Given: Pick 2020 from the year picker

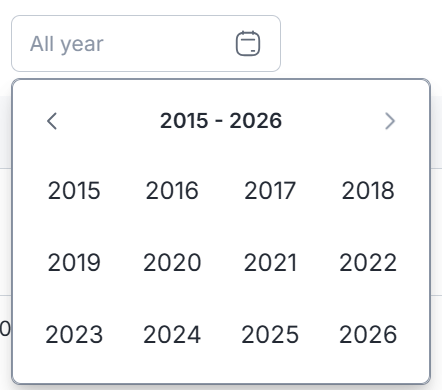Looking at the screenshot, I should (x=172, y=262).
